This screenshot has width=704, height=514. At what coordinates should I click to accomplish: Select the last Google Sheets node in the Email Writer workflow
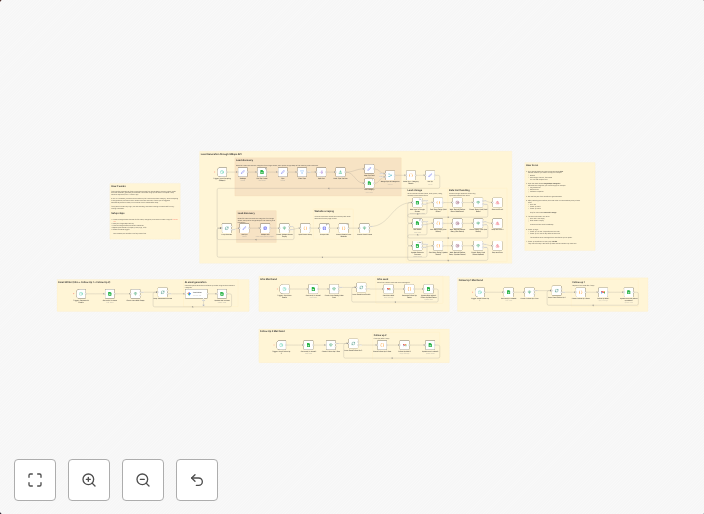tap(222, 294)
